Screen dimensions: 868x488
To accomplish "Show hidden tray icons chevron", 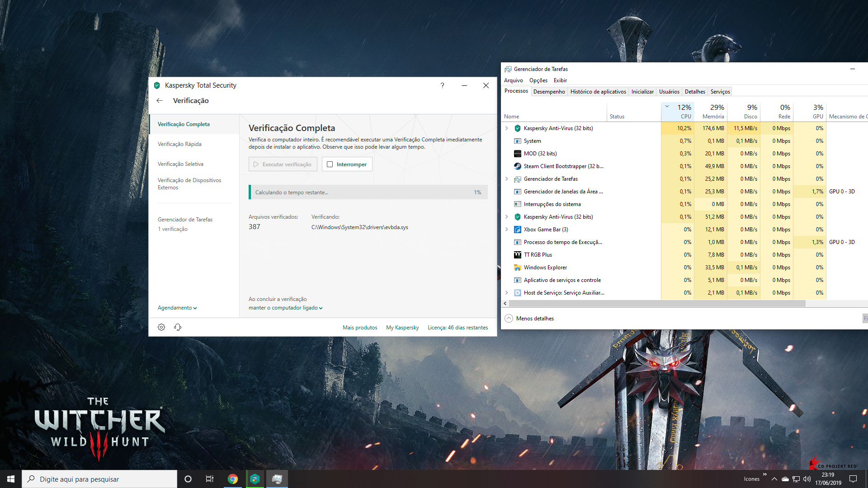I will pos(774,479).
